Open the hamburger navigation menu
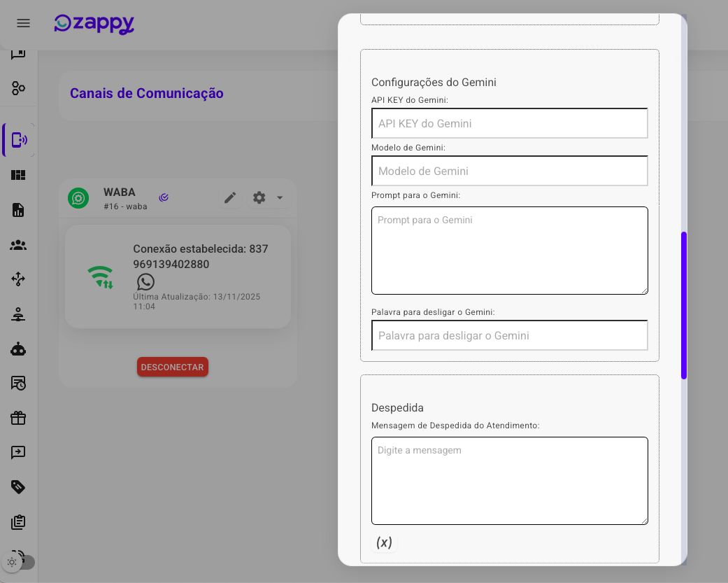728x583 pixels. [23, 23]
